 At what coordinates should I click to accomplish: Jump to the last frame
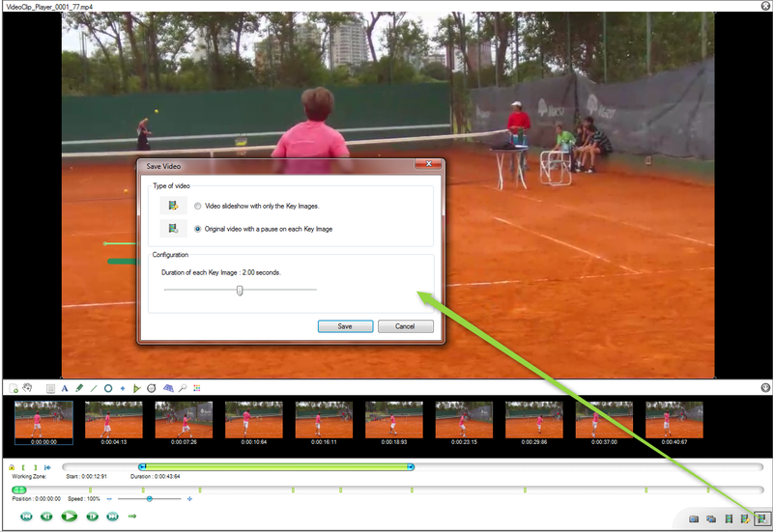click(112, 517)
